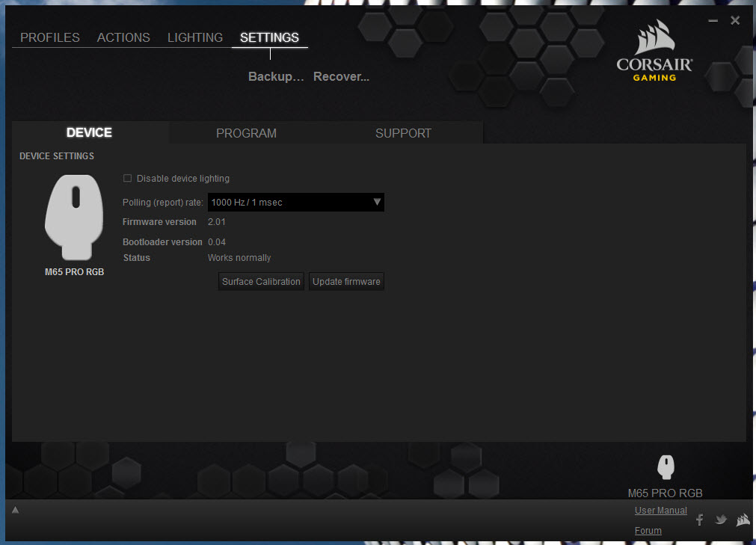This screenshot has width=756, height=545.
Task: Select M65 PRO RGB device icon in footer
Action: click(x=666, y=467)
